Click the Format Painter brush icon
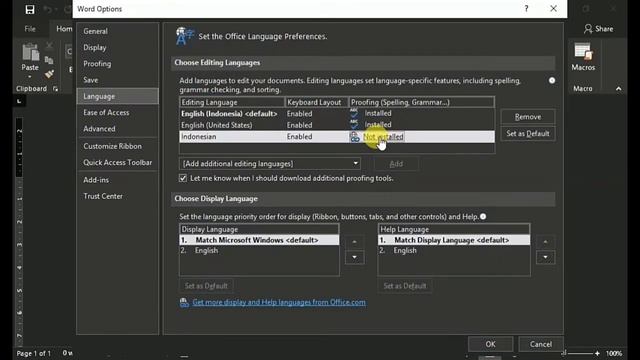The image size is (640, 360). coord(49,74)
